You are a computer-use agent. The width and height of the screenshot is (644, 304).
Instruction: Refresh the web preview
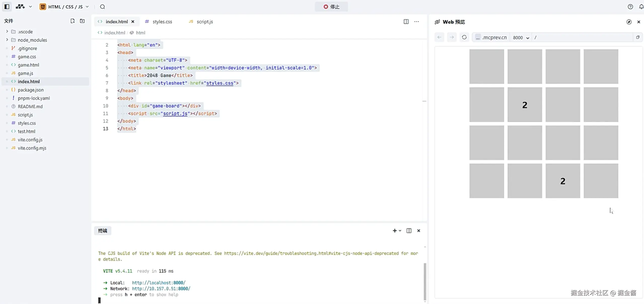464,37
